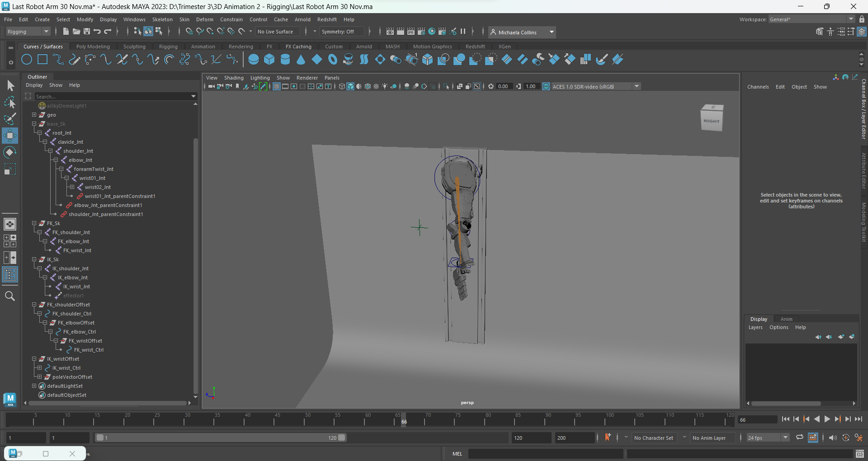Activate the Lasso select tool
868x461 pixels.
10,103
